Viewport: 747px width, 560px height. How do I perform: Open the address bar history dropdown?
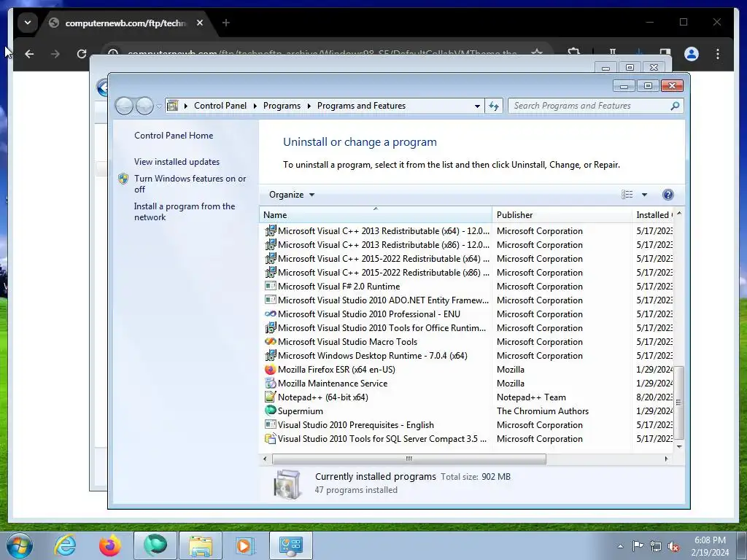[x=477, y=106]
